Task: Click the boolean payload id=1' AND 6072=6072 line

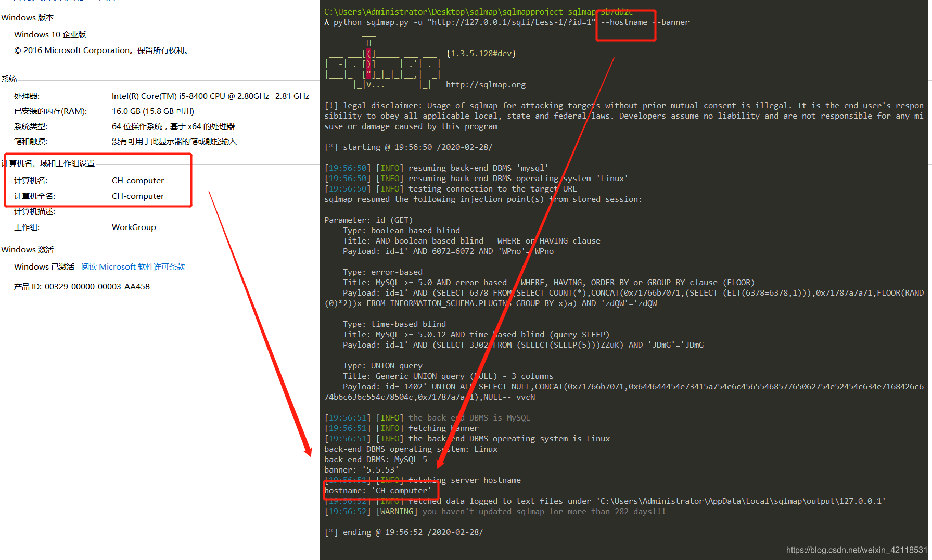Action: 448,251
